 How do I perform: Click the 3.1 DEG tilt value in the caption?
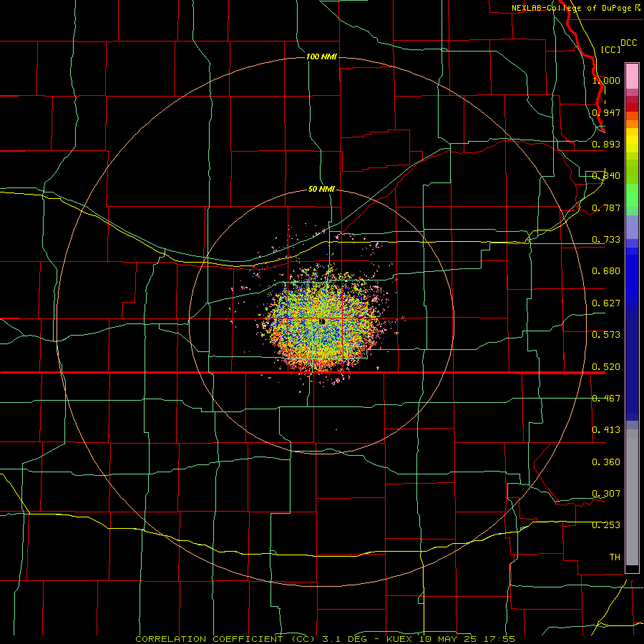pyautogui.click(x=344, y=639)
